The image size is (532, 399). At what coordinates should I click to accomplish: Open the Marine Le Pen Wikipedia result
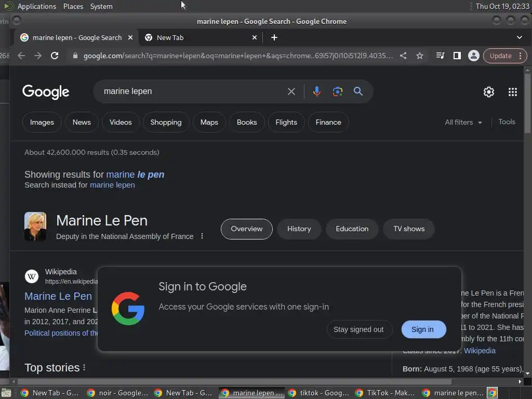(x=58, y=296)
